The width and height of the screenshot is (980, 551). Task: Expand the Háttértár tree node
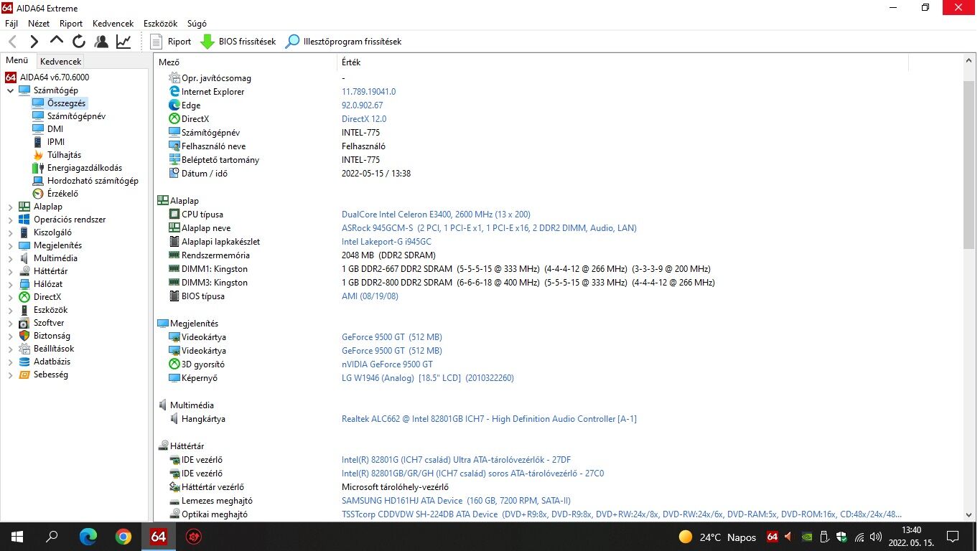pyautogui.click(x=10, y=271)
